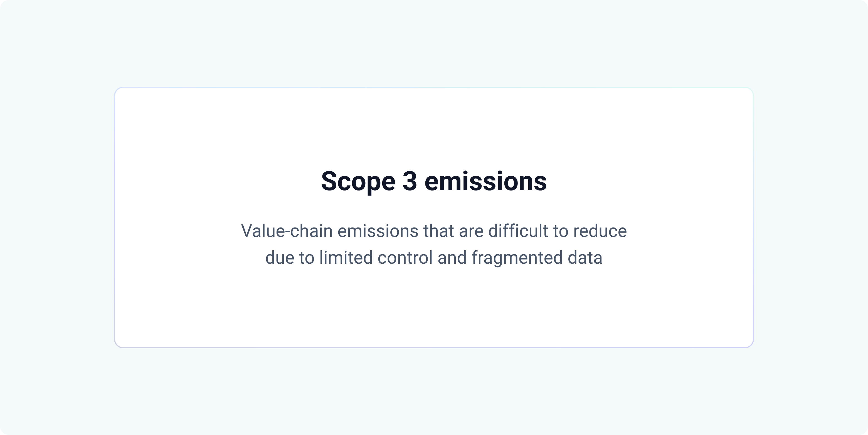Click the word 'difficult' in the description

(518, 231)
